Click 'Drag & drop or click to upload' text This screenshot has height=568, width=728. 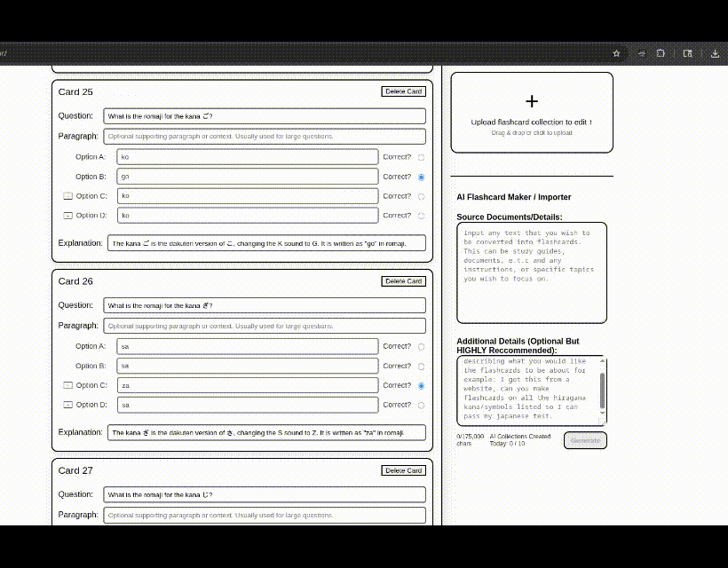click(x=532, y=133)
